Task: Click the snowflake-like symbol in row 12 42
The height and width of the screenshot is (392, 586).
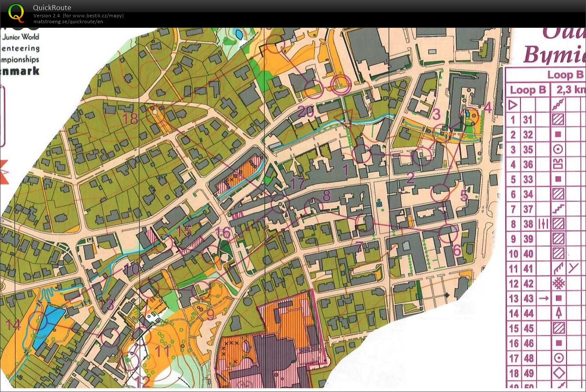Action: point(558,283)
